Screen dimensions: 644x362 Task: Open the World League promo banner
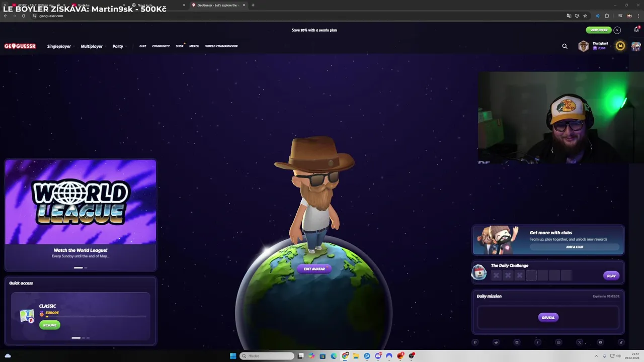(x=80, y=202)
